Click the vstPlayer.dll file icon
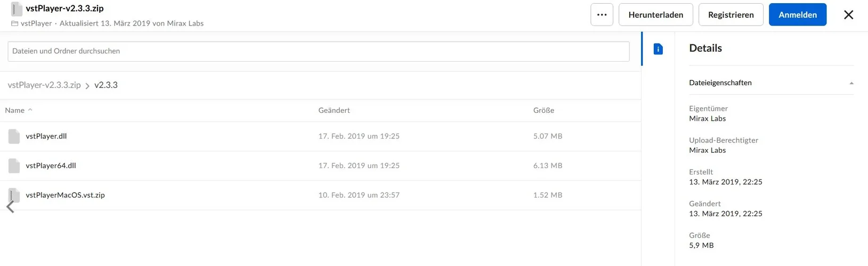 tap(14, 136)
